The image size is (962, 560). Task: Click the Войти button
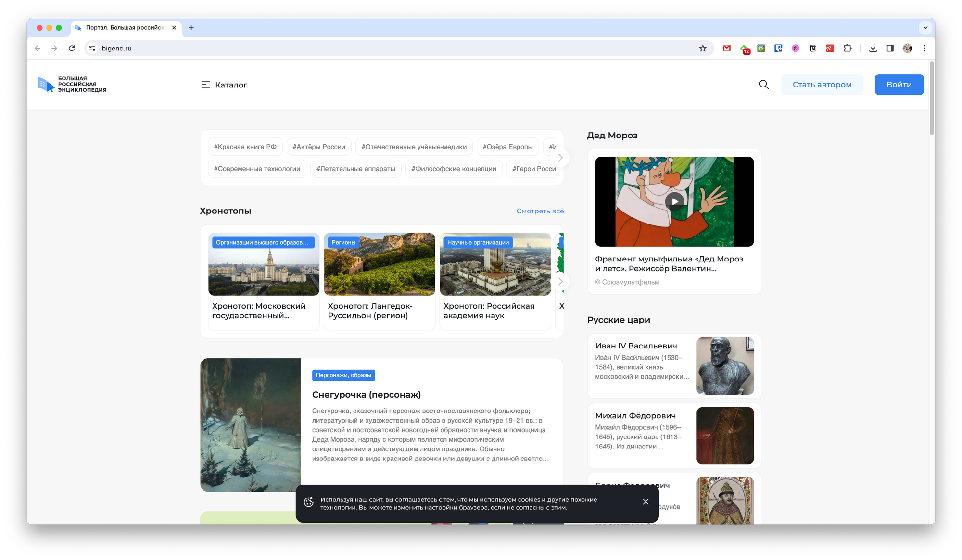pyautogui.click(x=899, y=85)
